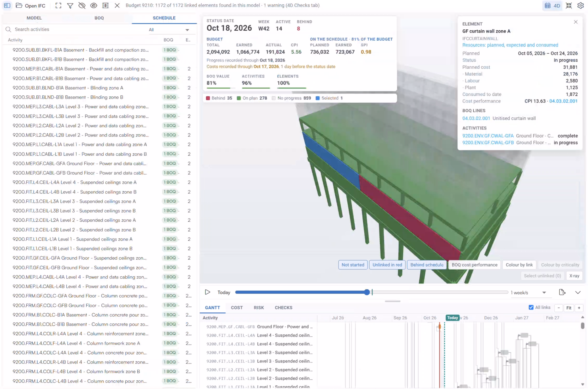
Task: Open the list panel icon in toolbar
Action: coord(105,6)
